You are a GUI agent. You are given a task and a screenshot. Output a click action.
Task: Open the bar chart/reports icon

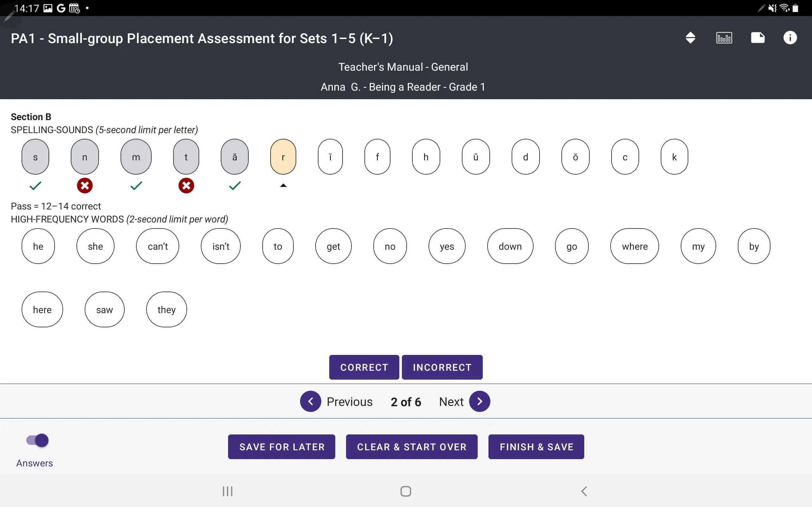724,38
